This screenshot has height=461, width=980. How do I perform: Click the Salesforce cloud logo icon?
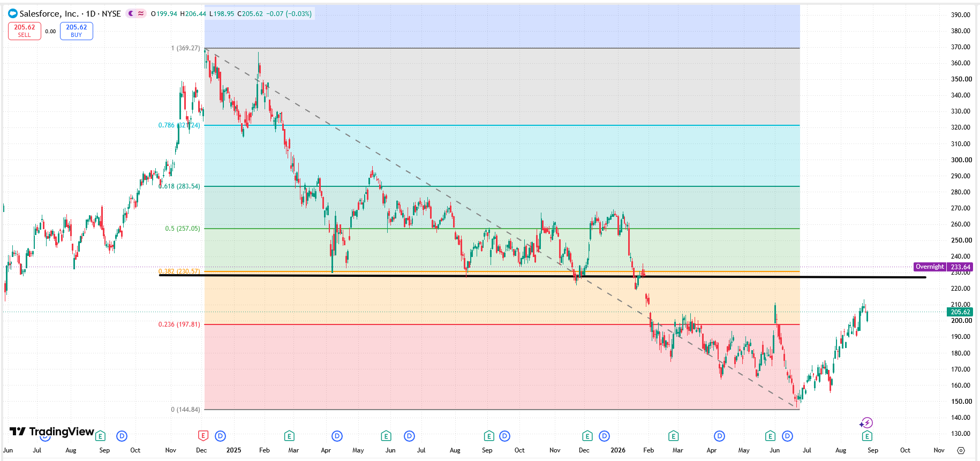click(x=13, y=13)
